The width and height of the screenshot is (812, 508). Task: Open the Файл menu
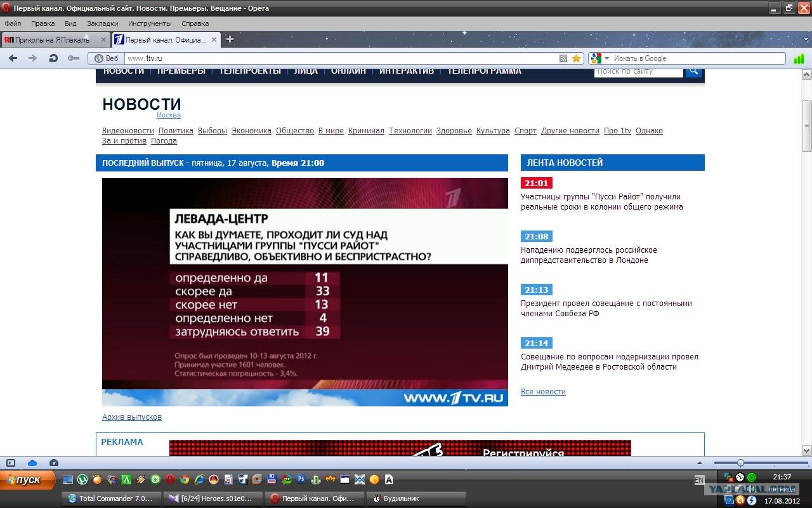[13, 23]
